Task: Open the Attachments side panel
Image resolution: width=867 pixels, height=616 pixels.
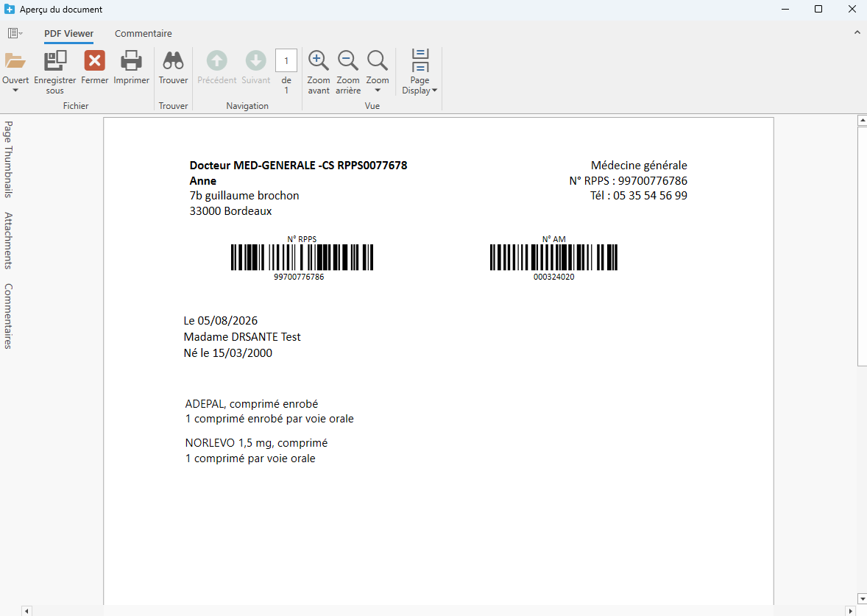Action: 8,241
